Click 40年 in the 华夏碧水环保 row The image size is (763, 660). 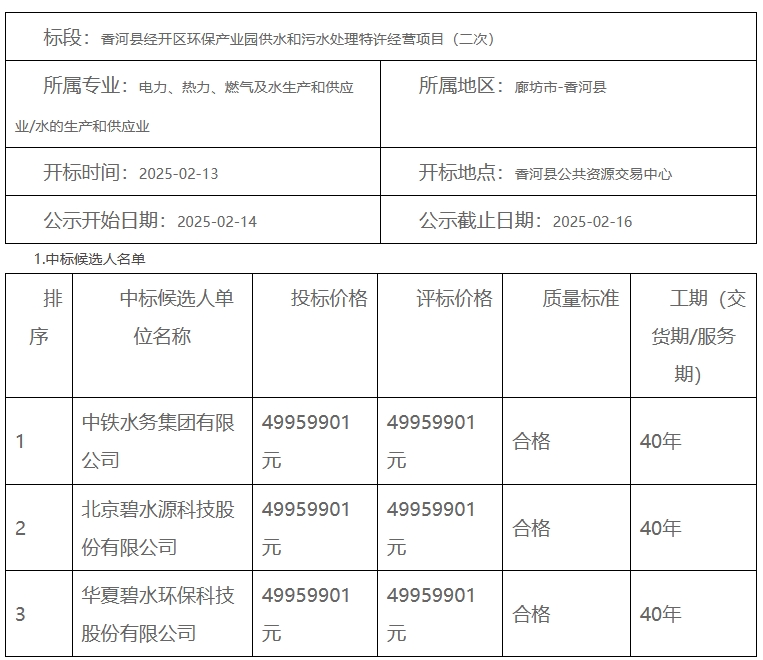coord(660,614)
